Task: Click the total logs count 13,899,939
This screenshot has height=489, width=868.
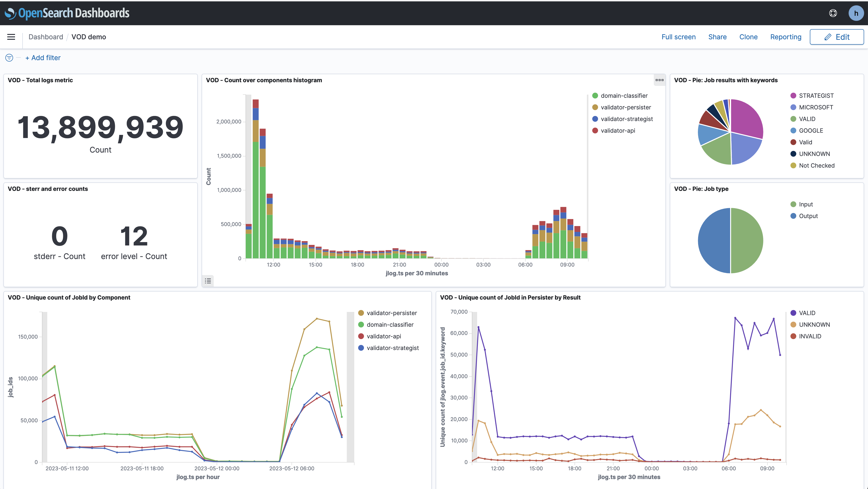Action: (x=100, y=128)
